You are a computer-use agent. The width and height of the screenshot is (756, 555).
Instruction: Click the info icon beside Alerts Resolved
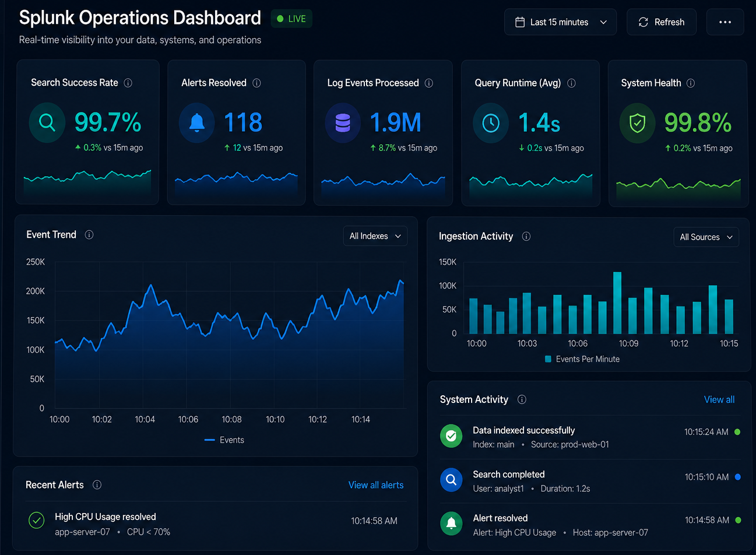256,83
